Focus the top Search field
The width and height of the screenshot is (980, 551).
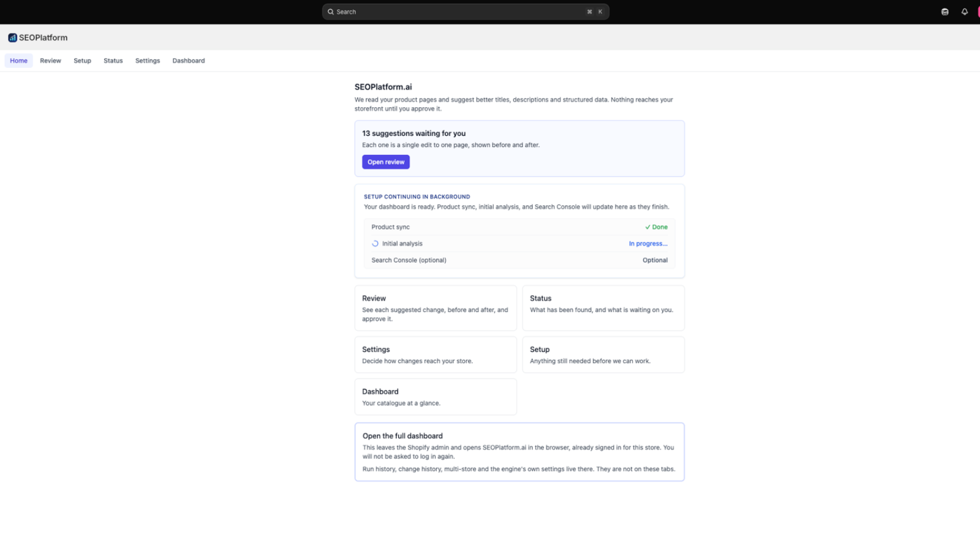pyautogui.click(x=466, y=12)
